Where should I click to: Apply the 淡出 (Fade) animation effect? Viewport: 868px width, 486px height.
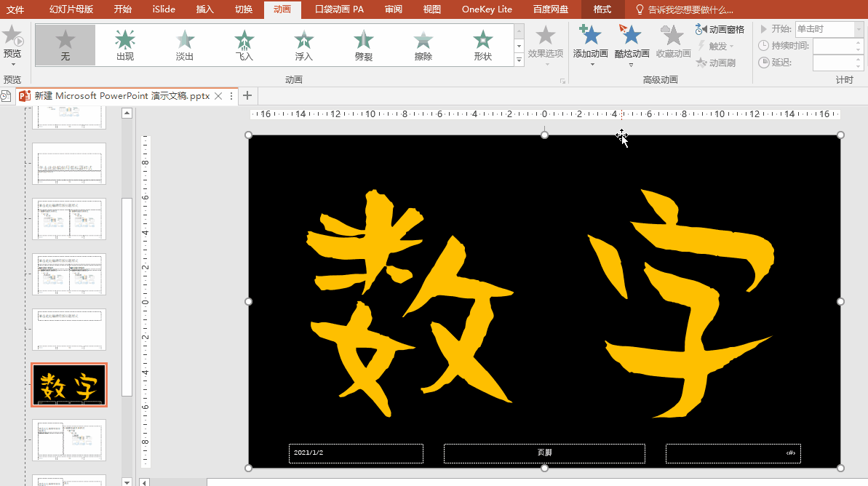[185, 45]
